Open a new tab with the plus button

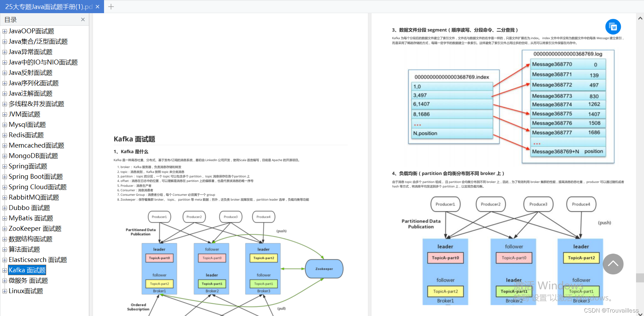pos(111,7)
